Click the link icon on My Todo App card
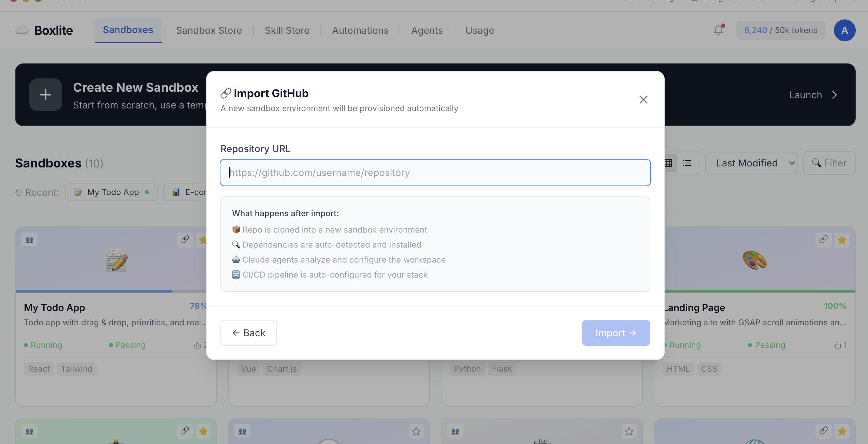 click(185, 240)
